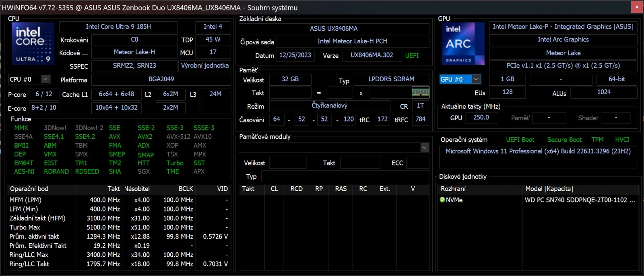644x276 pixels.
Task: Click the CL column header in memory table
Action: click(x=274, y=189)
